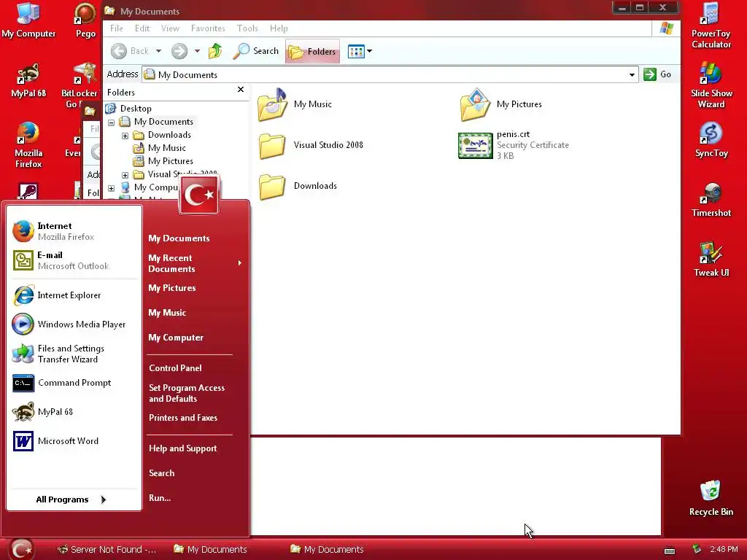Open My Music folder in file pane
Screen dimensions: 747x560
(x=295, y=104)
